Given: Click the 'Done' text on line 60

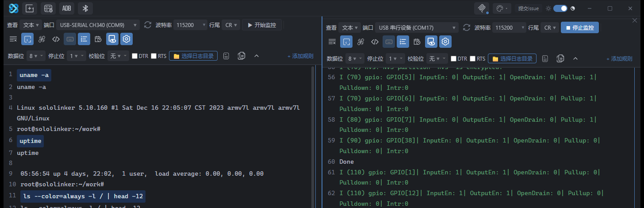Looking at the screenshot, I should pyautogui.click(x=347, y=162).
